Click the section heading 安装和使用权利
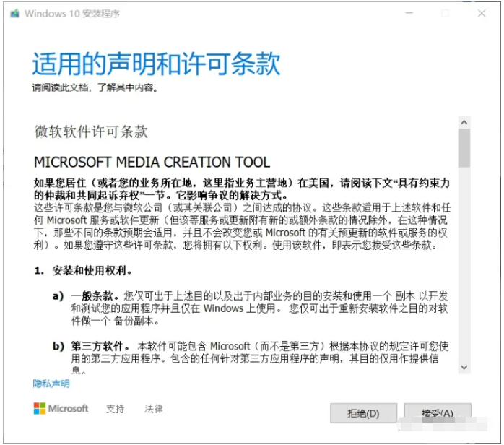This screenshot has width=504, height=445. tap(92, 271)
